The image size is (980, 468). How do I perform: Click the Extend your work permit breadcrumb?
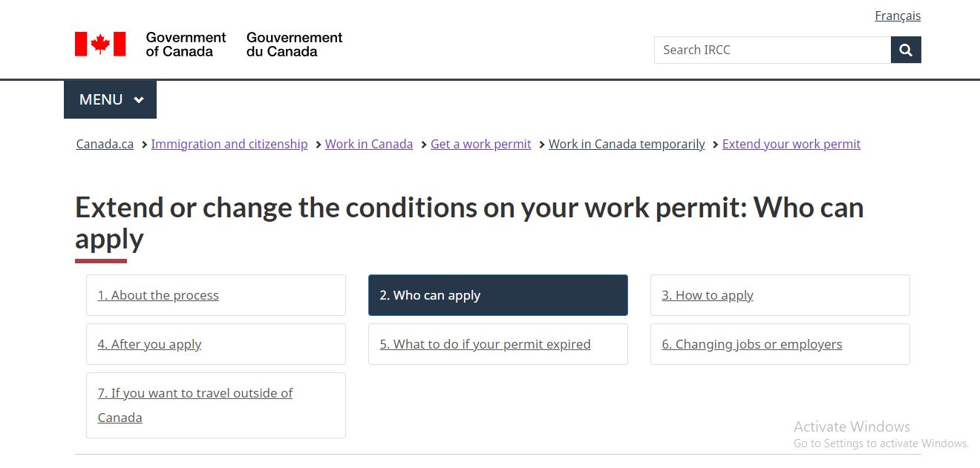(x=791, y=144)
